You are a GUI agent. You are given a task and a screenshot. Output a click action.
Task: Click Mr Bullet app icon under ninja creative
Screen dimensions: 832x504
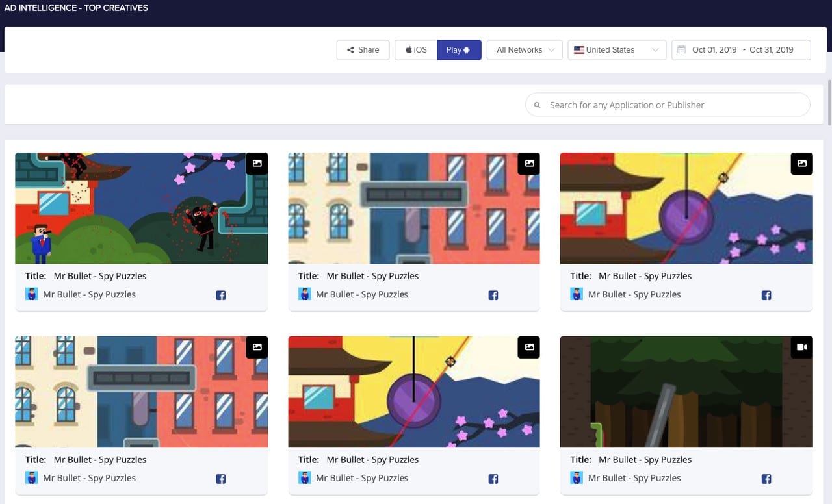[32, 294]
